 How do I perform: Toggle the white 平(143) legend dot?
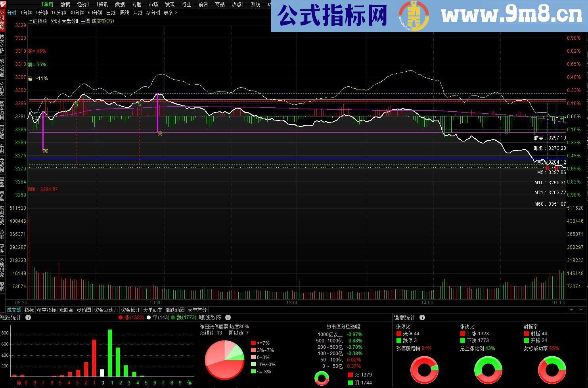[x=148, y=317]
